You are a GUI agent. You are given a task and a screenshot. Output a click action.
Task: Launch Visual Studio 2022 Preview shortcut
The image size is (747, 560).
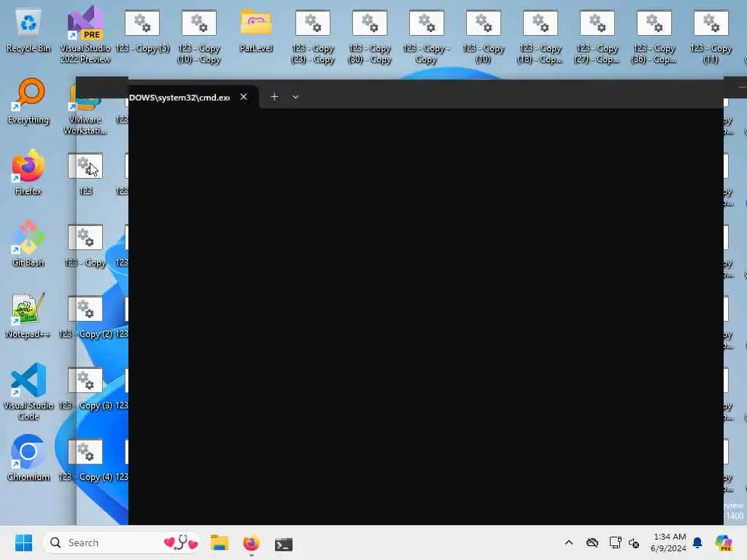pos(85,34)
